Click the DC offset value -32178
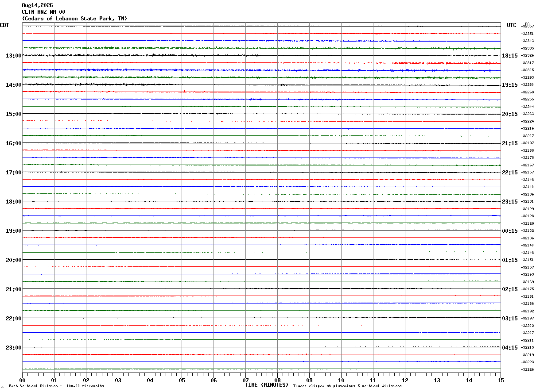This screenshot has height=392, width=536. point(527,158)
